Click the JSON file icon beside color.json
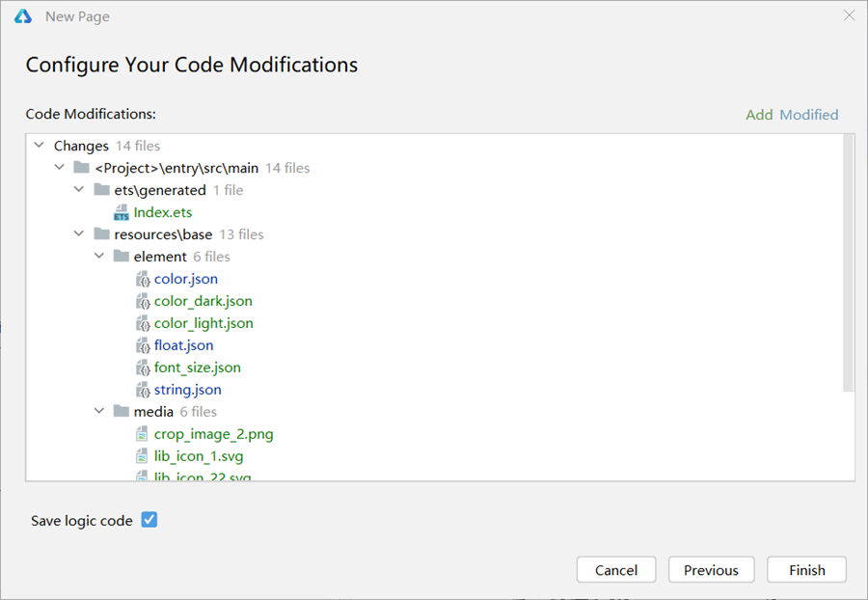The image size is (868, 600). pos(143,279)
